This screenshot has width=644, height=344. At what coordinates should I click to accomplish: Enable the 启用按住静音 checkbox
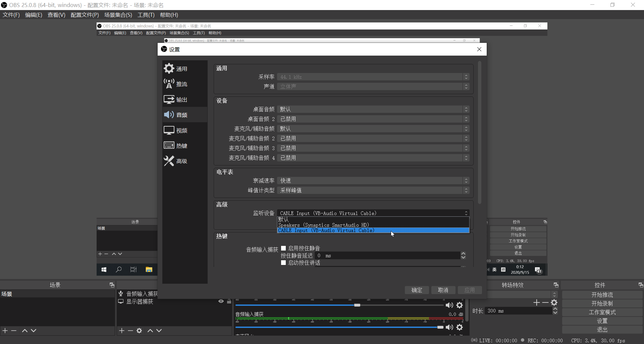(x=283, y=248)
